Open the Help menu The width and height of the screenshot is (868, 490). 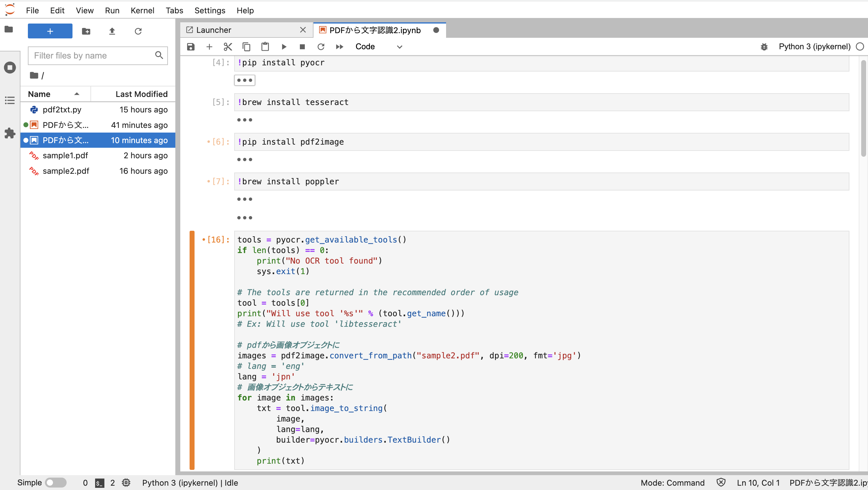click(245, 11)
